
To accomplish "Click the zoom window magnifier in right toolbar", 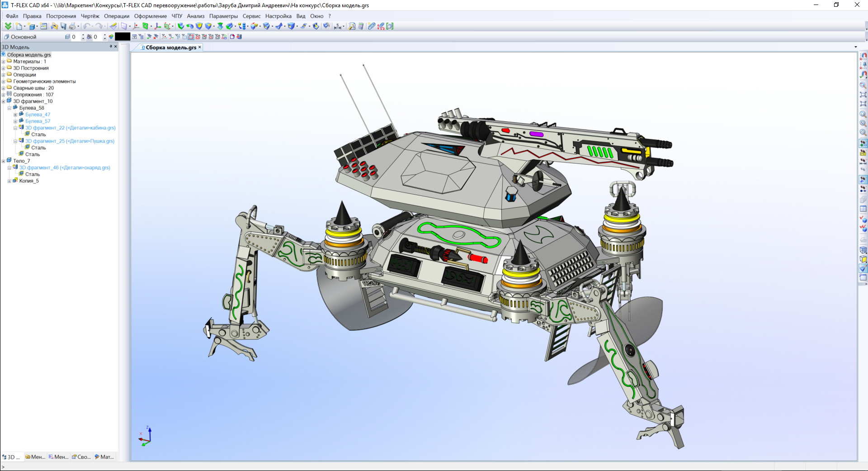I will [863, 85].
